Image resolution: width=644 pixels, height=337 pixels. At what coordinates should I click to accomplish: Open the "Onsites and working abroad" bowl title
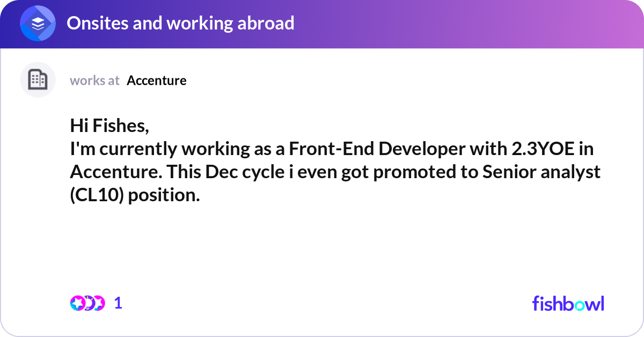pyautogui.click(x=180, y=23)
